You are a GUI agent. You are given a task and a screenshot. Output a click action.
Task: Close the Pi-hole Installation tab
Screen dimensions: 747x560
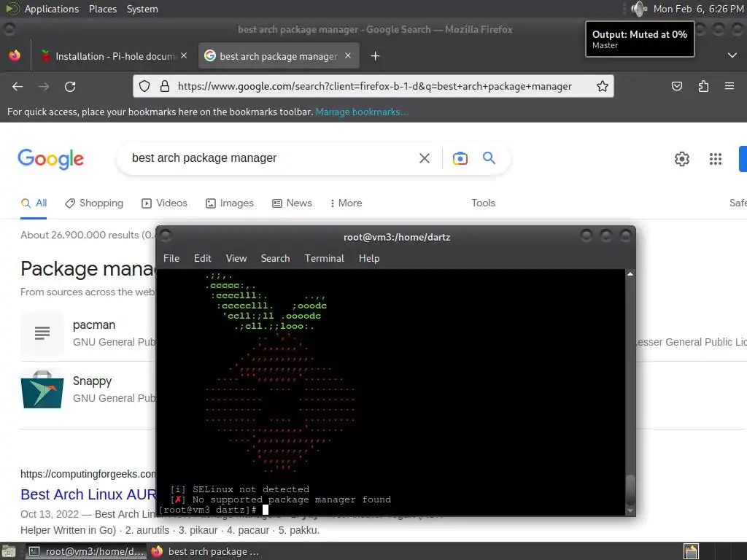point(184,55)
